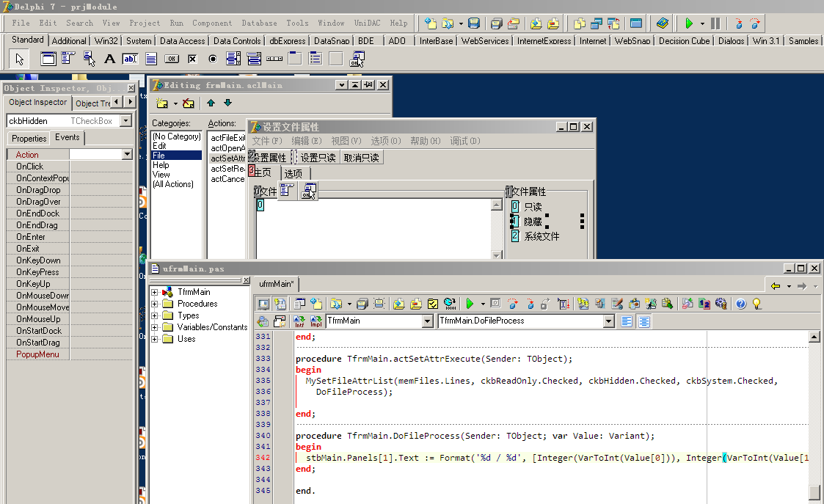
Task: Click green Run button in main toolbar
Action: 689,23
